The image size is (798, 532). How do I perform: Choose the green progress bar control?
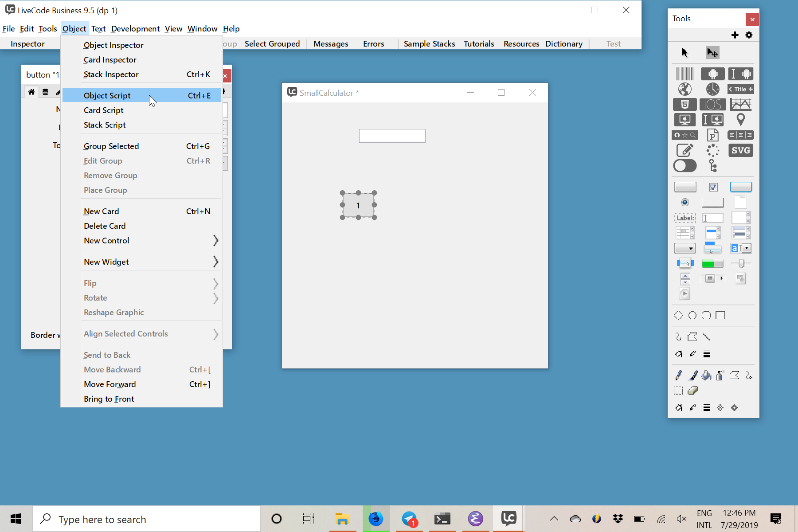[x=712, y=264]
